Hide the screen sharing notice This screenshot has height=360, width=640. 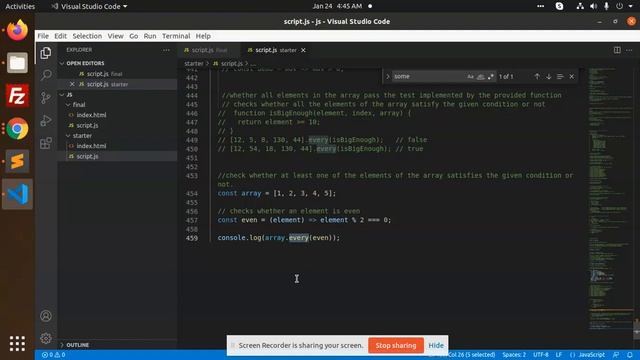[436, 345]
